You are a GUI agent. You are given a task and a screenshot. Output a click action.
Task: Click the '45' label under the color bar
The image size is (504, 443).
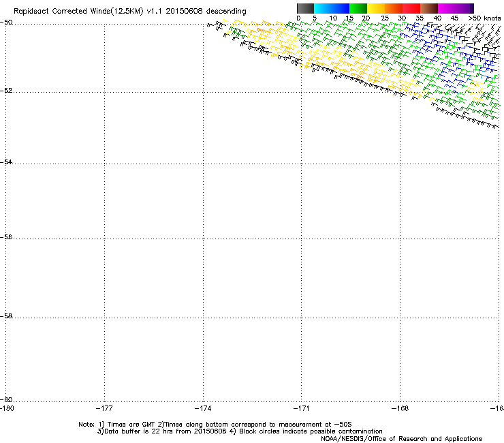point(454,18)
